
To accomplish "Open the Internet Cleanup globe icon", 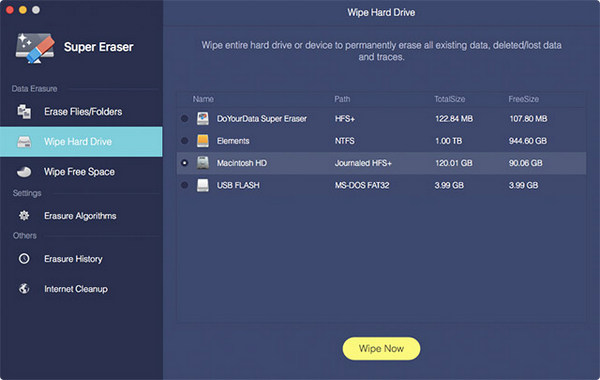I will point(24,289).
